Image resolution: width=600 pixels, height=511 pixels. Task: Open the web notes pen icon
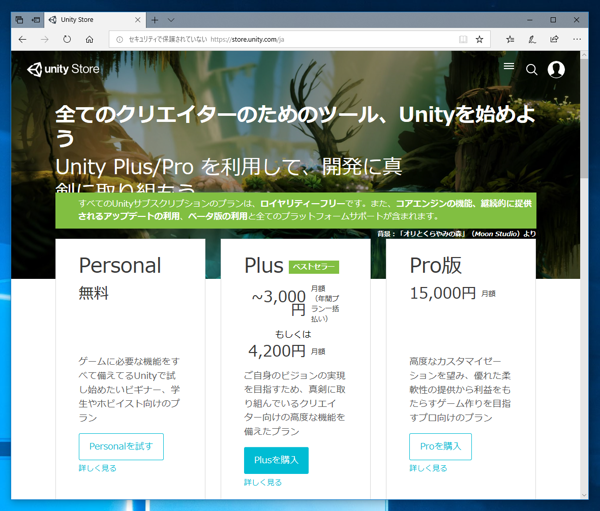(532, 39)
